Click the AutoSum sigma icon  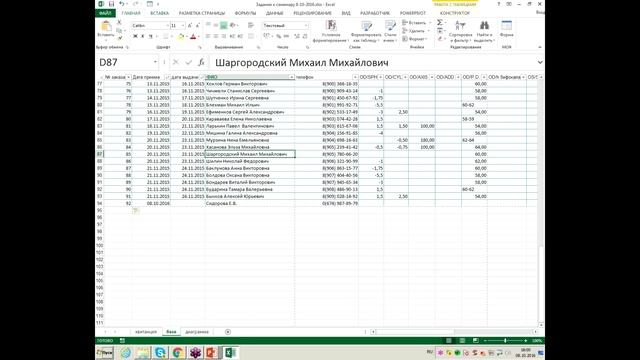tap(440, 23)
